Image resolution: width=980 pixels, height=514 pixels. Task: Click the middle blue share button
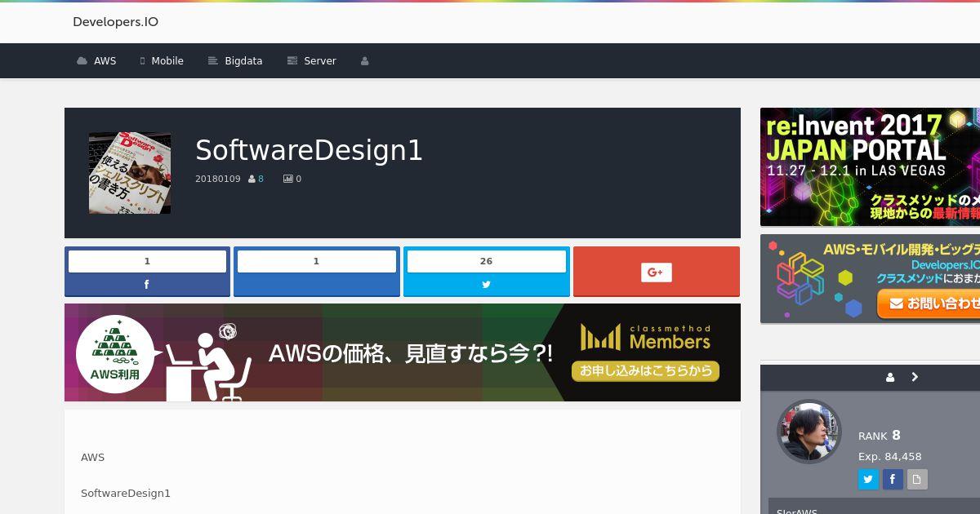(x=317, y=272)
